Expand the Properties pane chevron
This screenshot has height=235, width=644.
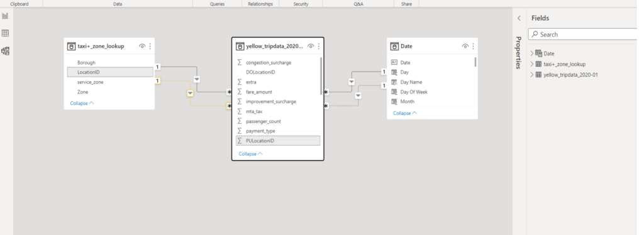tap(519, 18)
